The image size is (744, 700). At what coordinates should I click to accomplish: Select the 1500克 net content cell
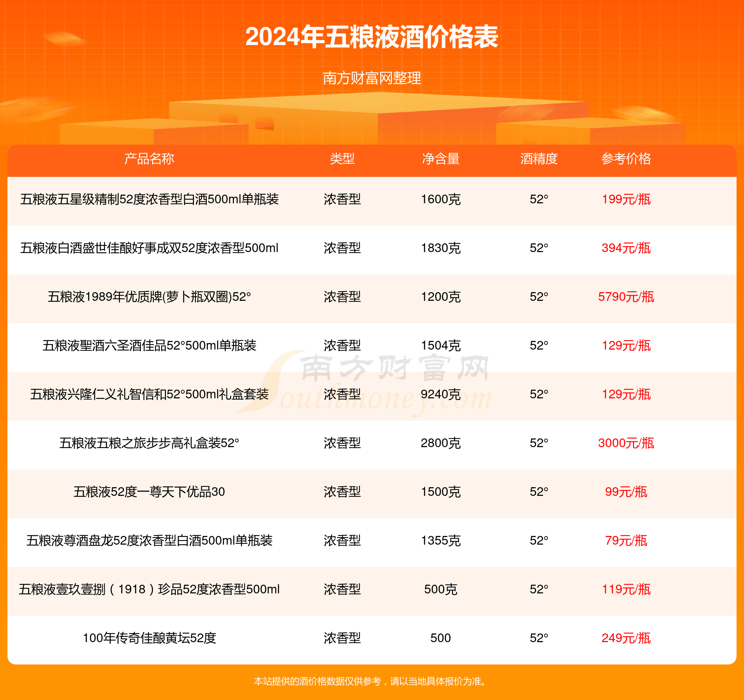click(441, 492)
